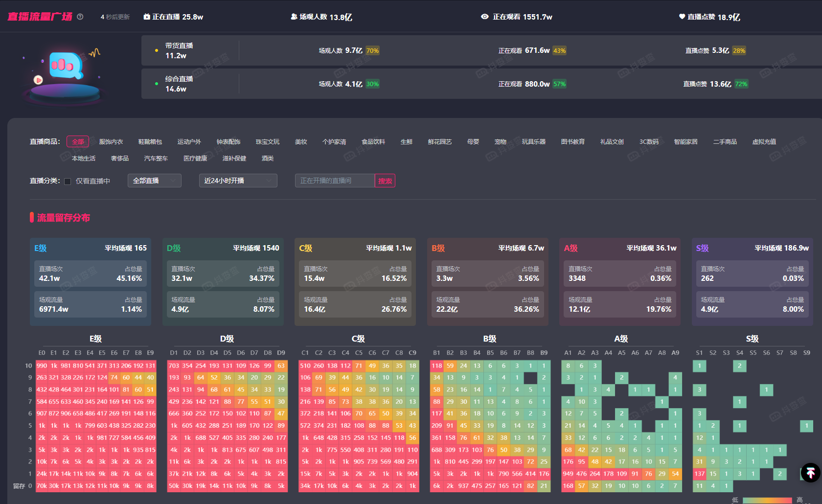The image size is (822, 504).
Task: Click the 流量留存分布 section heading
Action: click(x=64, y=217)
